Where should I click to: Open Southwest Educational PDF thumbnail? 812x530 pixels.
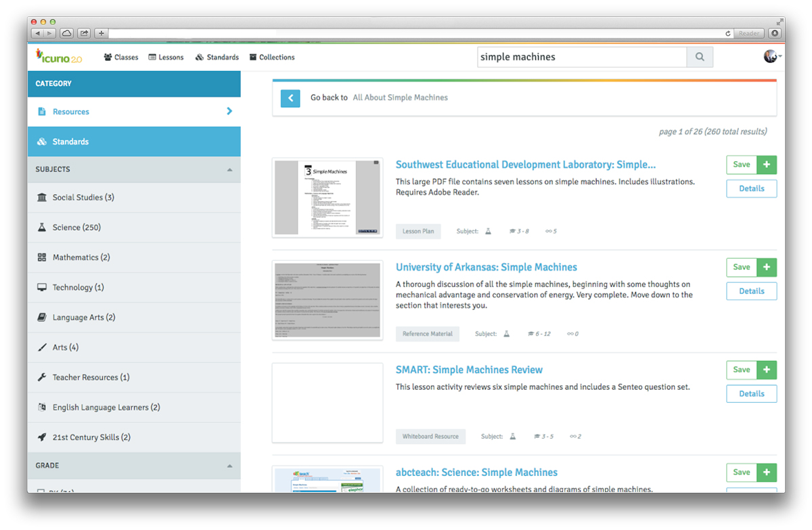click(x=328, y=198)
